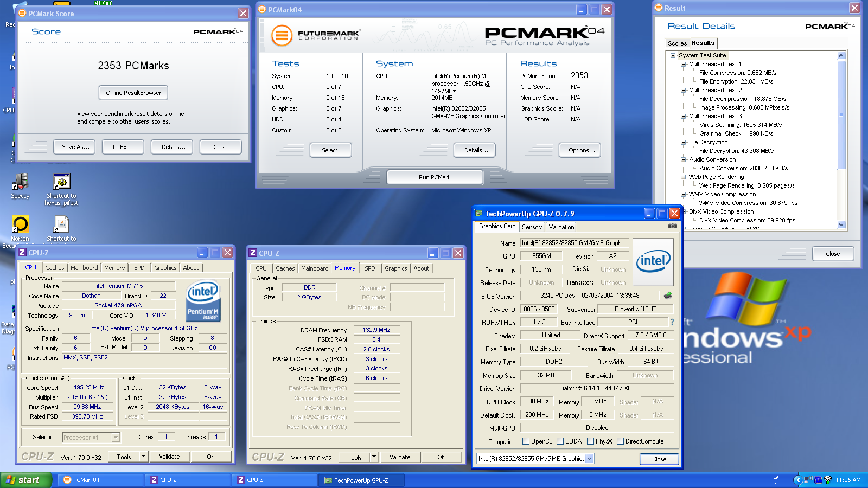868x488 pixels.
Task: Click Result tree scrollbar up arrow
Action: (841, 55)
